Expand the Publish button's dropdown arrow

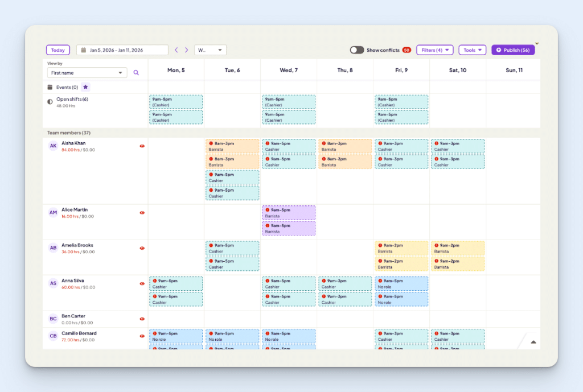tap(536, 43)
